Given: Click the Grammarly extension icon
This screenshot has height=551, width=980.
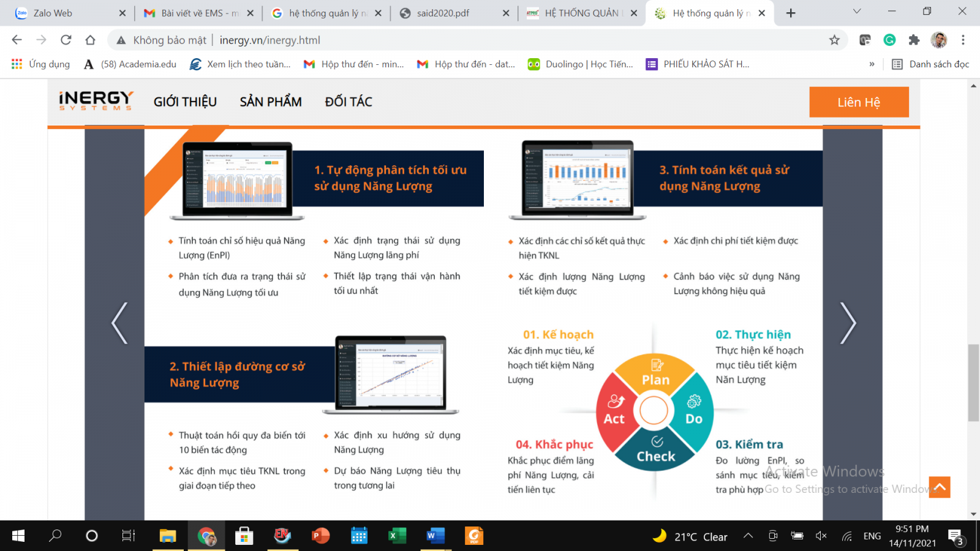Looking at the screenshot, I should (x=889, y=40).
